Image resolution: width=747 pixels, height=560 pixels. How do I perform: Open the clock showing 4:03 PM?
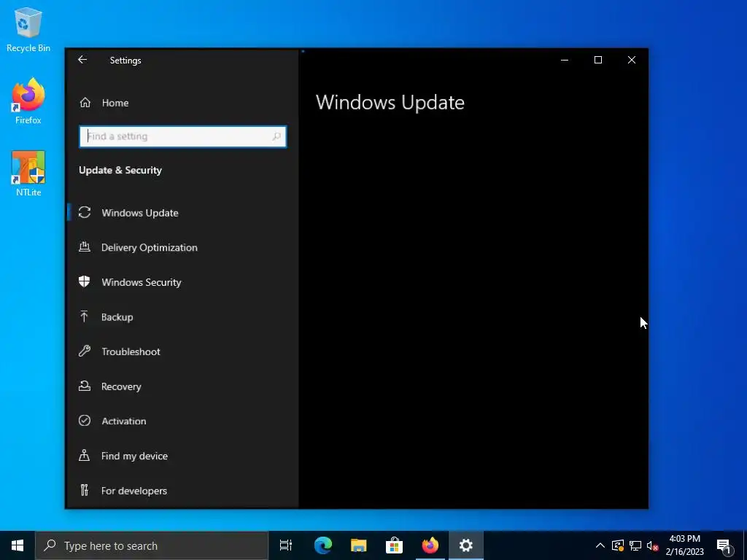coord(684,545)
